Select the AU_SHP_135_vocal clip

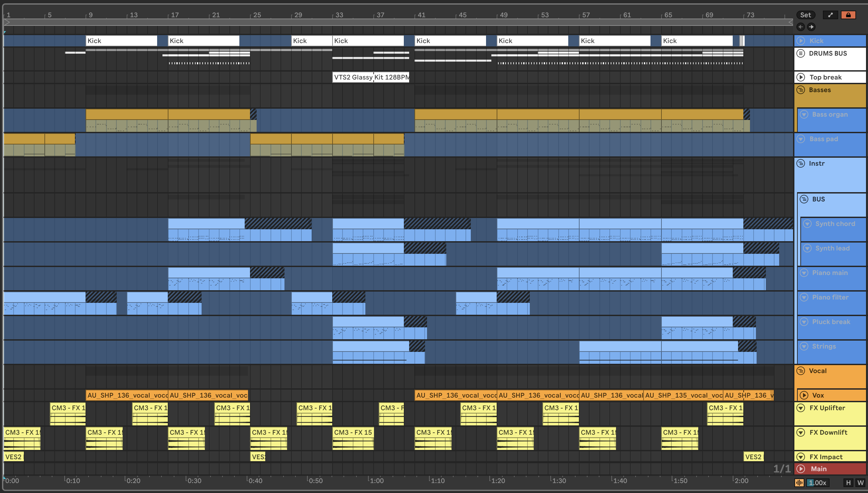(x=683, y=395)
